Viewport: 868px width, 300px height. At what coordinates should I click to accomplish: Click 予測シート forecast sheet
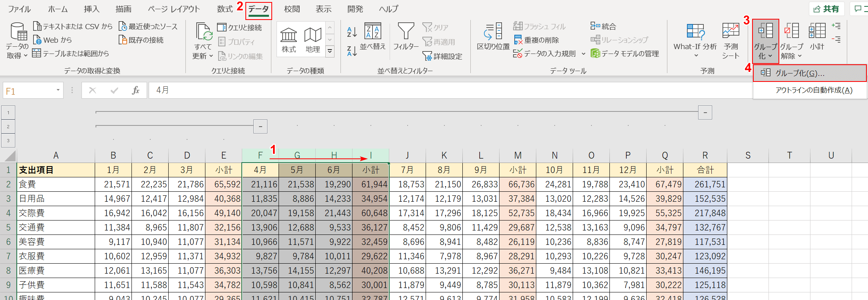tap(731, 41)
